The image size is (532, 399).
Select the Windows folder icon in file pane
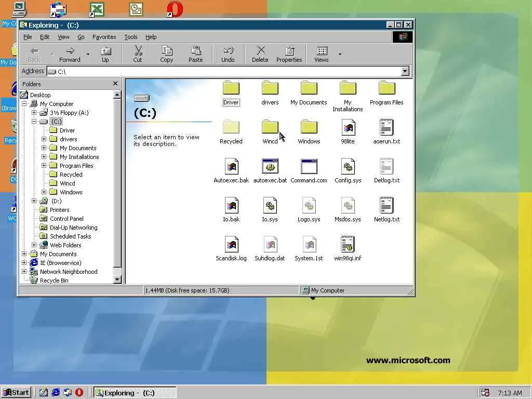point(309,127)
